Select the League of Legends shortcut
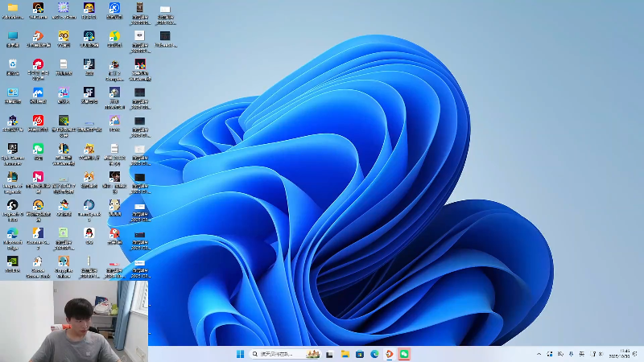 tap(13, 177)
